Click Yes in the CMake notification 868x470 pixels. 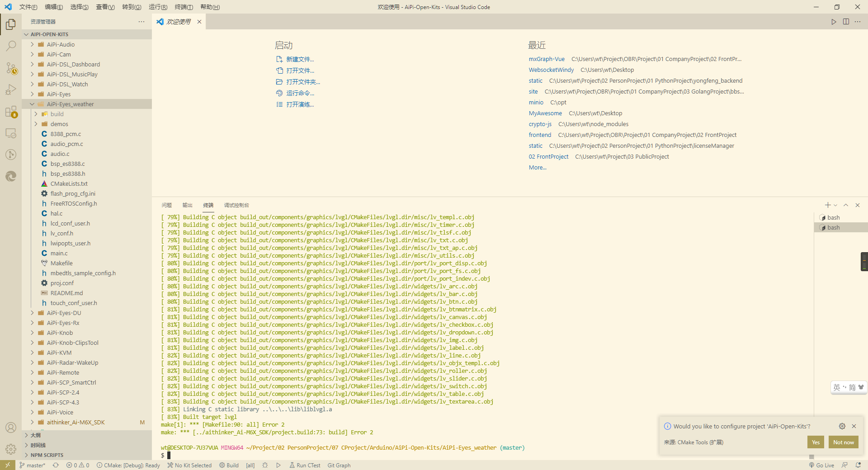coord(816,442)
